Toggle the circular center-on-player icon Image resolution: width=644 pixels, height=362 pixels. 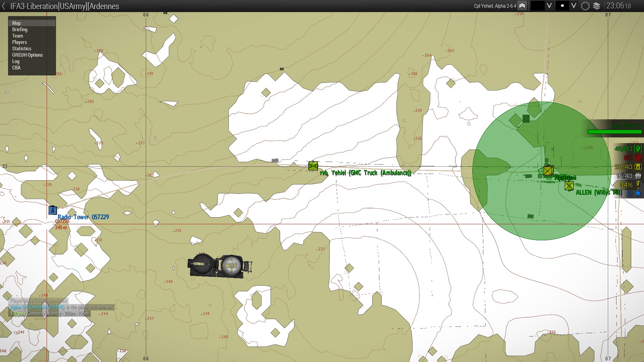click(x=585, y=6)
